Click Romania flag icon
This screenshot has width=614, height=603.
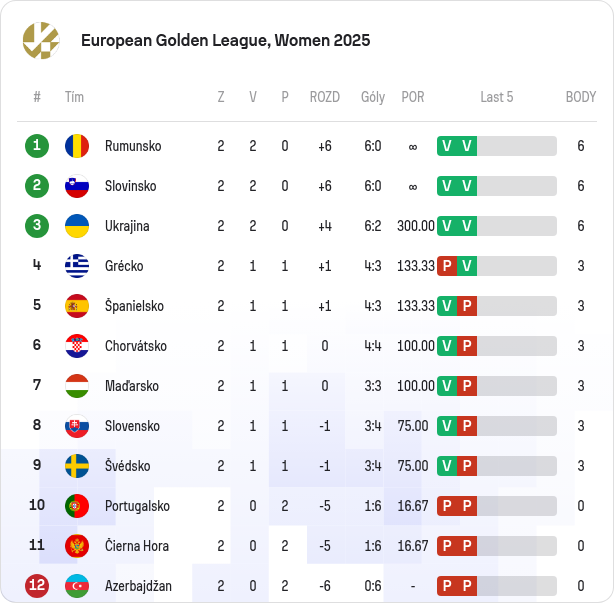click(77, 146)
